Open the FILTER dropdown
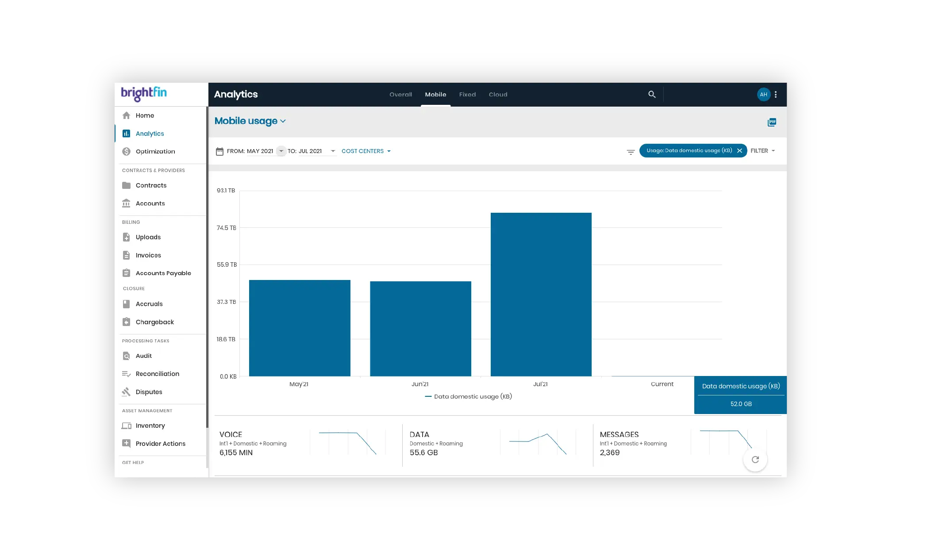 (x=762, y=151)
